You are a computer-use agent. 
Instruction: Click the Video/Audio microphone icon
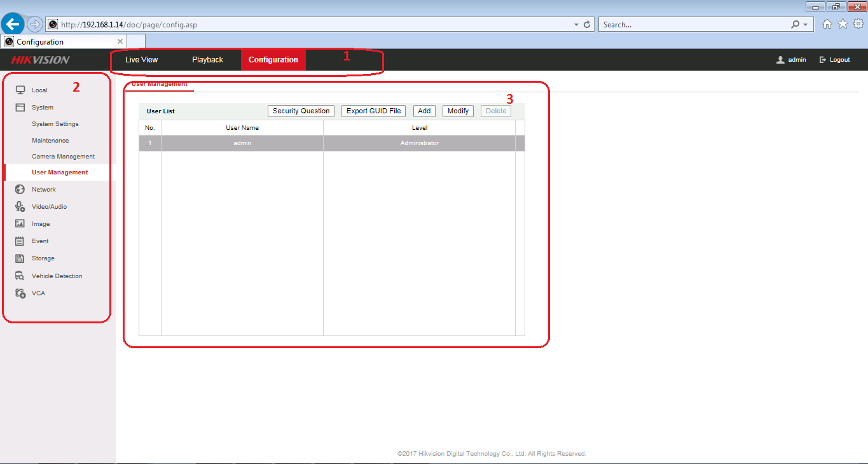tap(20, 207)
